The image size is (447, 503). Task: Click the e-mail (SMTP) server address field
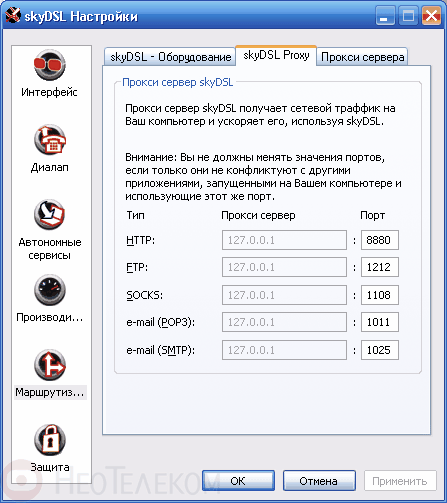tap(284, 350)
